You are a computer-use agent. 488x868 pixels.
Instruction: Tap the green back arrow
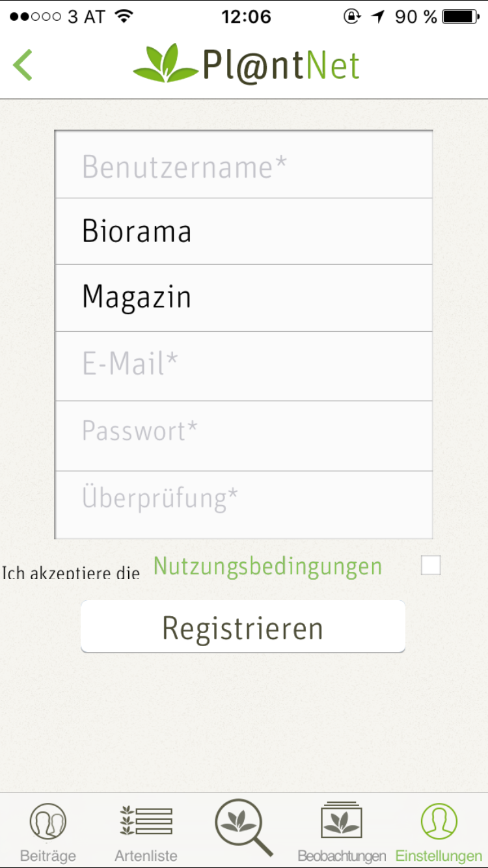[x=23, y=65]
